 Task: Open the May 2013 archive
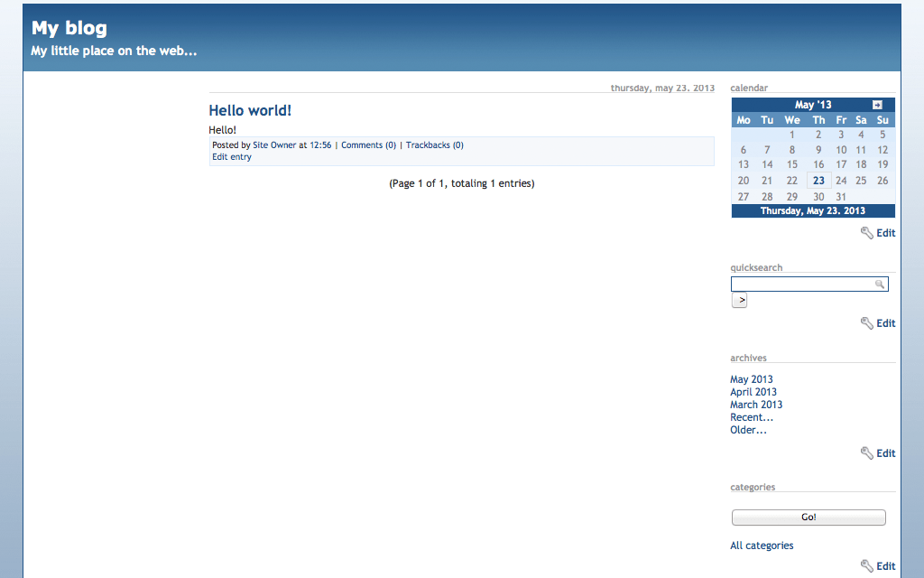click(x=751, y=379)
